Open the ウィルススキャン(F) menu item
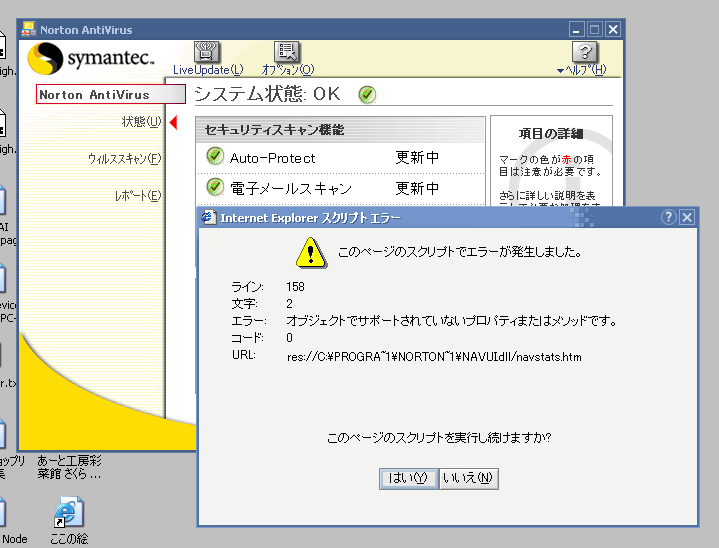 coord(124,159)
